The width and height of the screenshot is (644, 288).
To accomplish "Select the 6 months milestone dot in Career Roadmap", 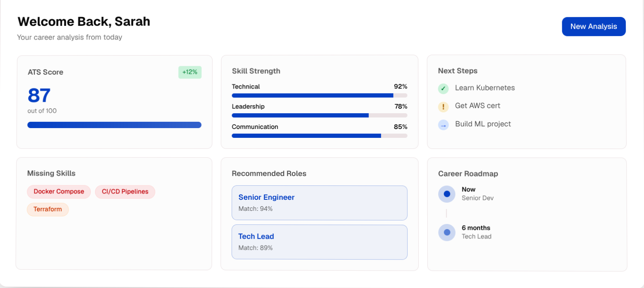I will click(447, 232).
